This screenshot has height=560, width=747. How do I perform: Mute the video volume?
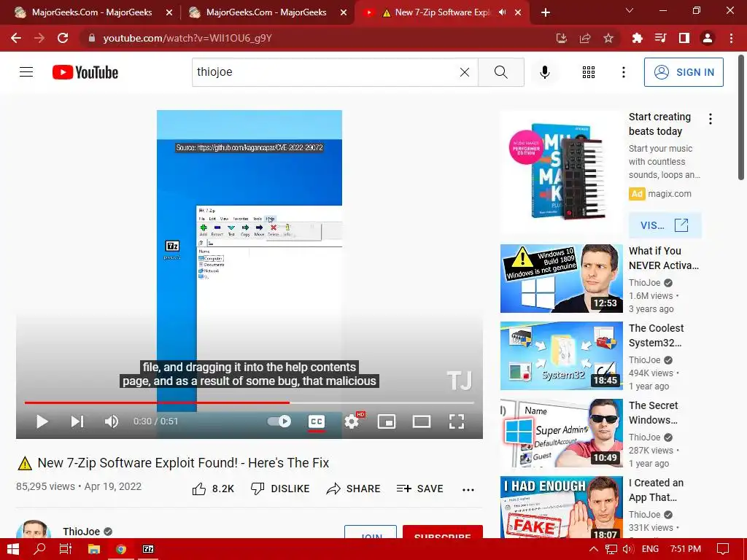112,421
